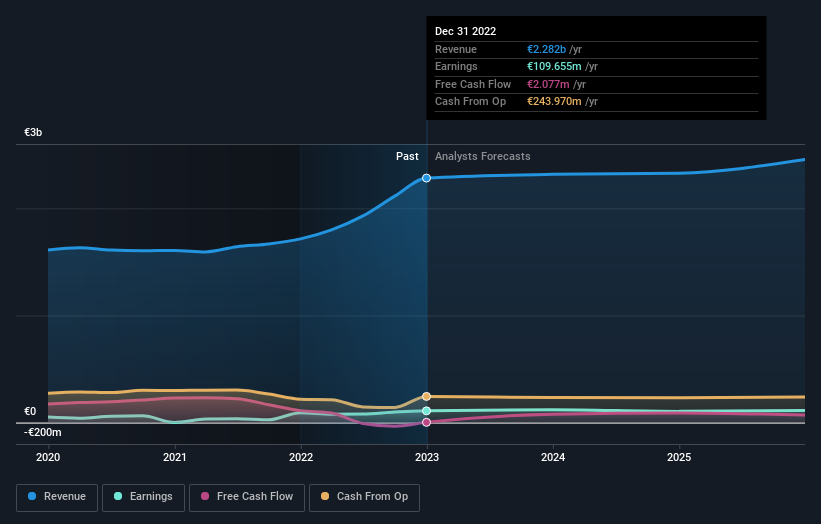The width and height of the screenshot is (821, 524).
Task: Click the Revenue row label in tooltip
Action: [x=456, y=49]
